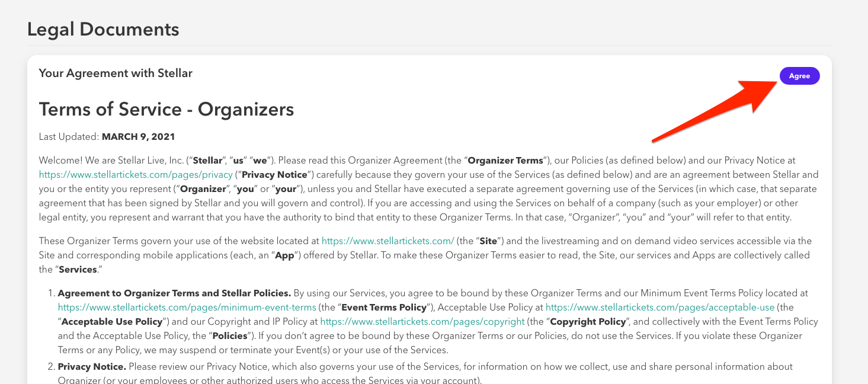Image resolution: width=868 pixels, height=384 pixels.
Task: Click the bold Policies term in item 1
Action: [229, 335]
